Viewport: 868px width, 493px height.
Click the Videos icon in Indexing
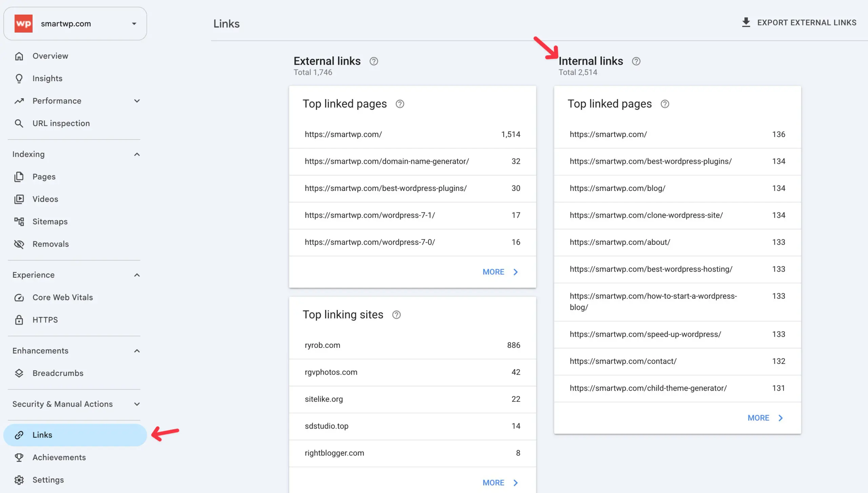19,199
